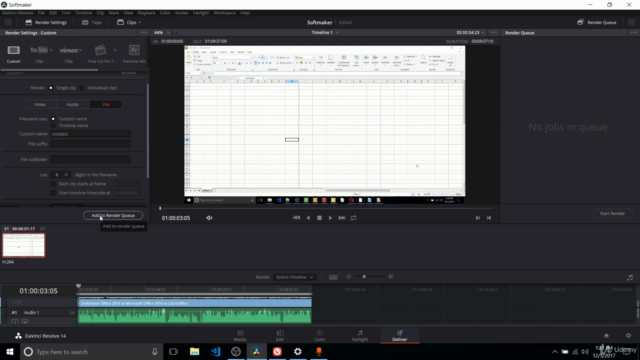Switch to the Edit page

[280, 336]
